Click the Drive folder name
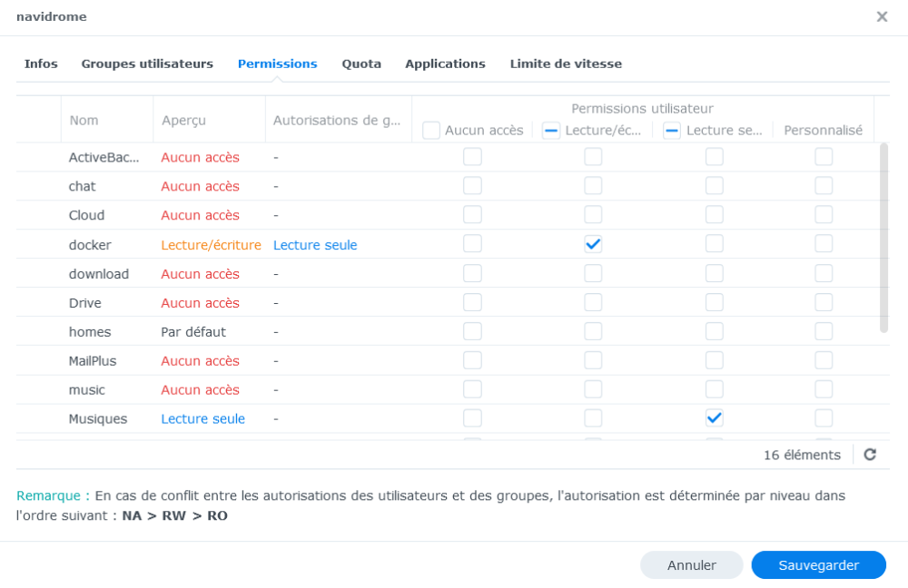 (85, 303)
